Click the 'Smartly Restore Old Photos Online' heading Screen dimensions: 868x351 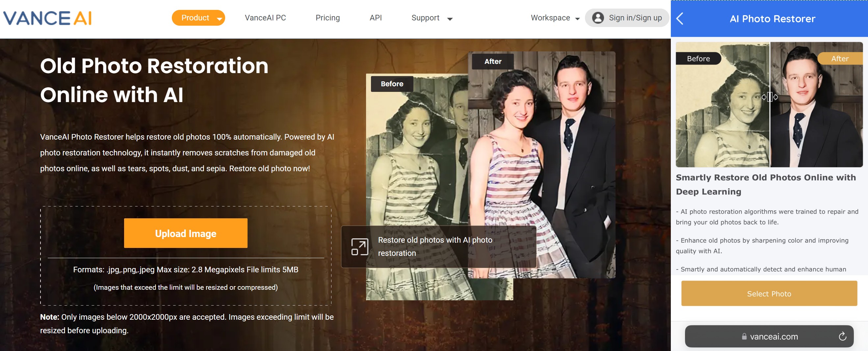coord(766,184)
